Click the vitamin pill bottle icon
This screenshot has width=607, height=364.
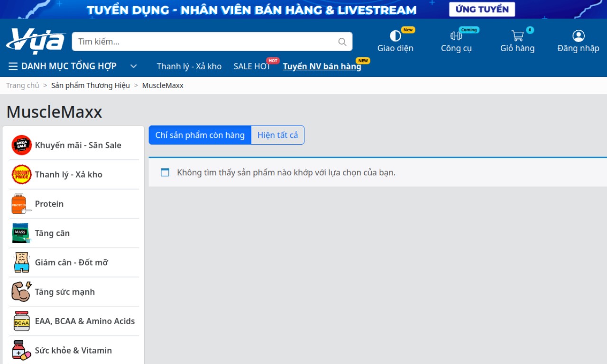pos(21,351)
